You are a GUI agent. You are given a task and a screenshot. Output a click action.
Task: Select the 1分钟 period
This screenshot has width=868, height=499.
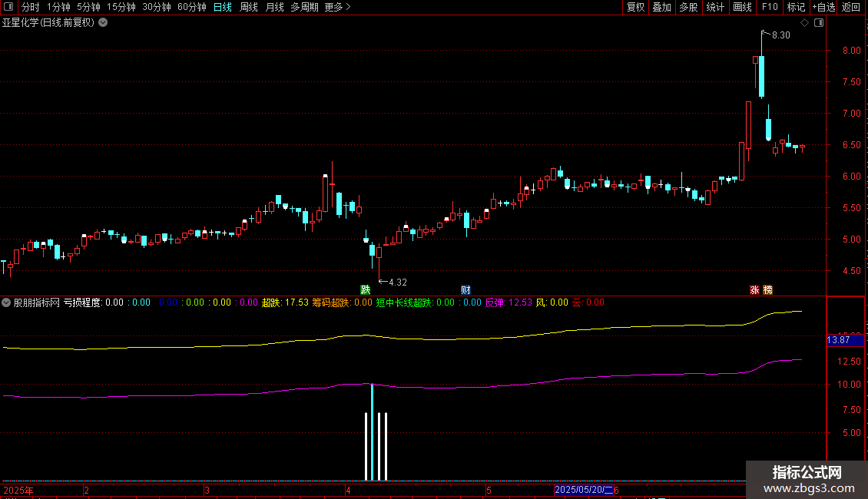point(58,7)
